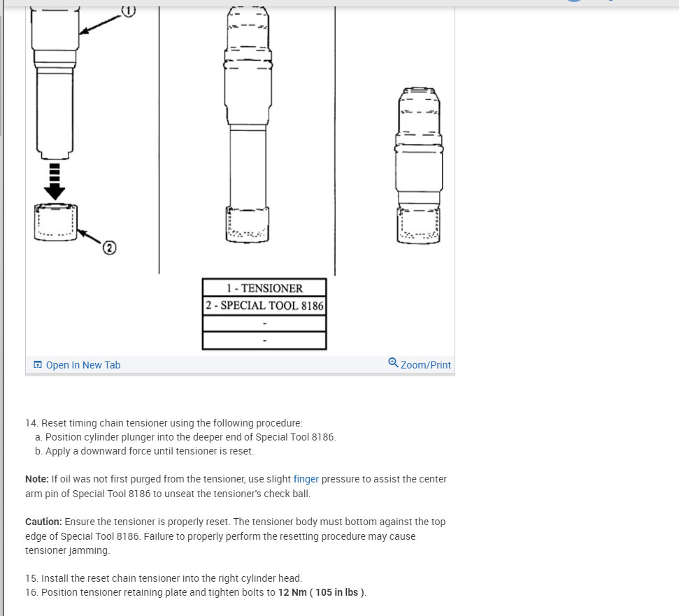
Task: Click the bold 'Note:' label
Action: point(37,479)
